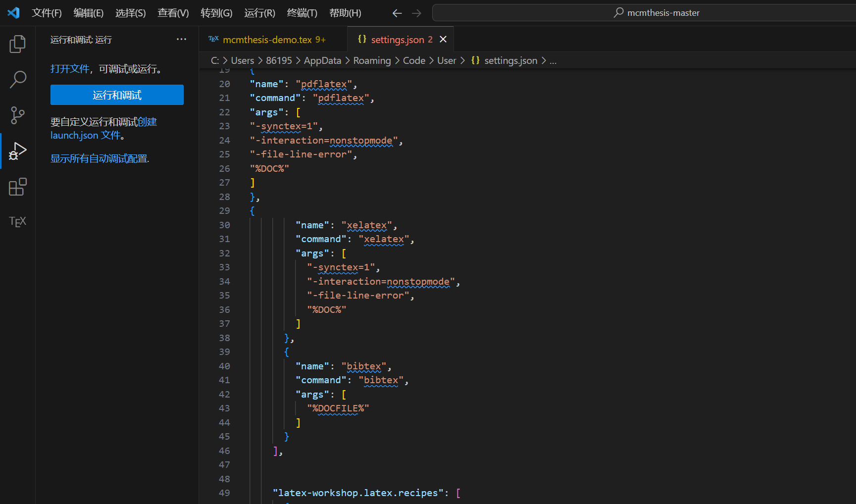This screenshot has width=856, height=504.
Task: Open the 终端(T) menu
Action: [x=302, y=13]
